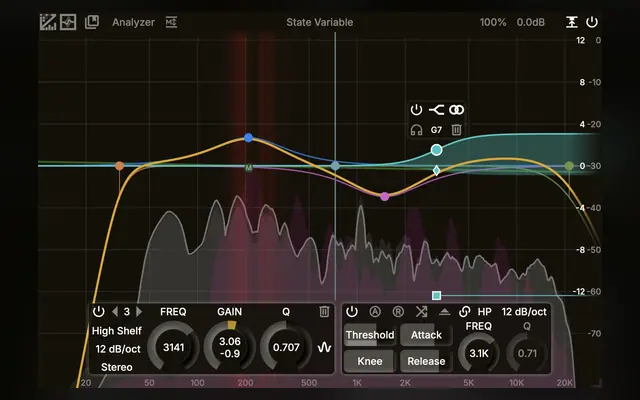
Task: Click the green M node on the zero line
Action: [x=249, y=168]
